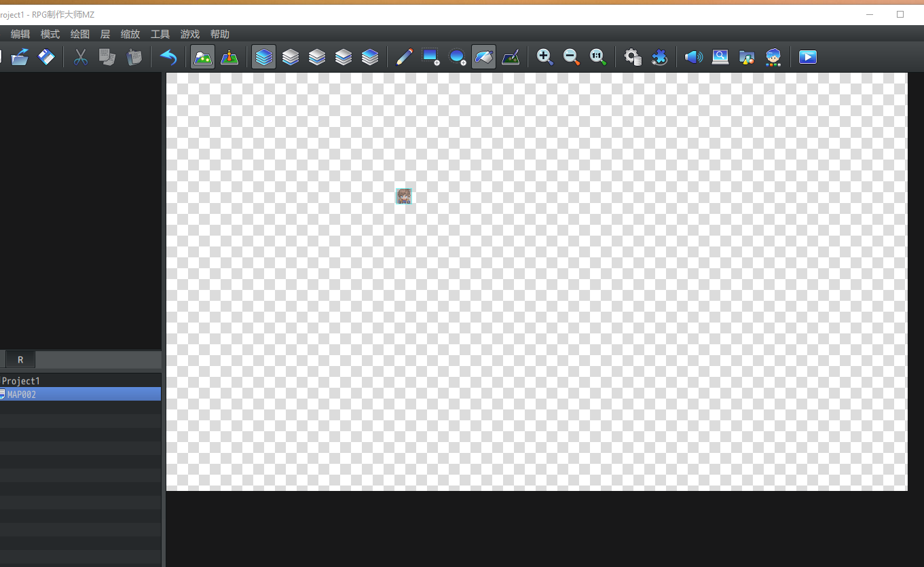This screenshot has width=924, height=567.
Task: Zoom in on the map
Action: point(544,57)
